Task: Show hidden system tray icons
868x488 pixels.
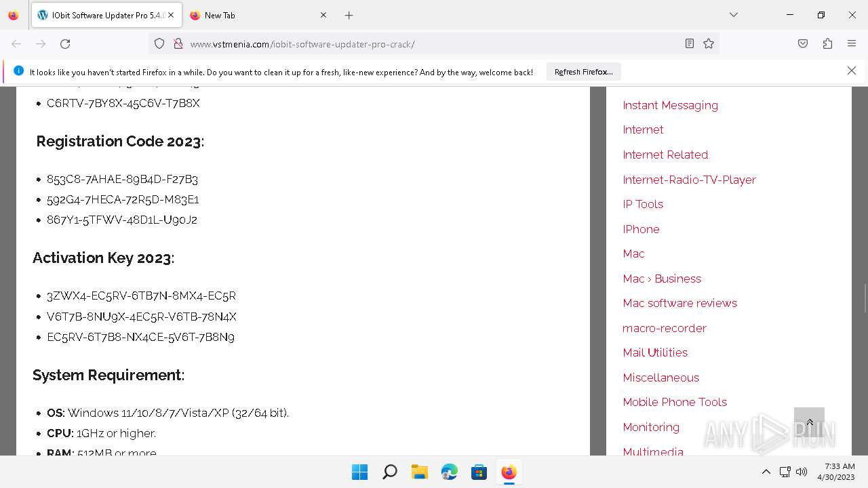Action: 766,472
